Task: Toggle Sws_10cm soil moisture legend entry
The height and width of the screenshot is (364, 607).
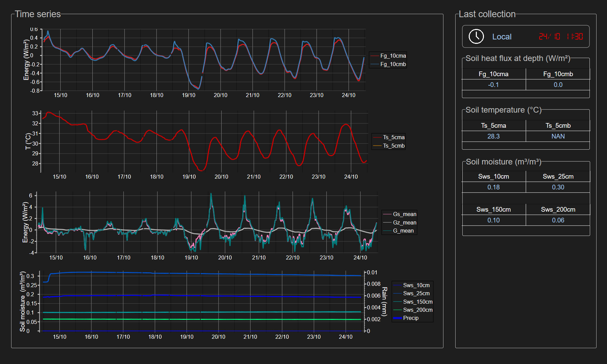Action: (x=416, y=285)
